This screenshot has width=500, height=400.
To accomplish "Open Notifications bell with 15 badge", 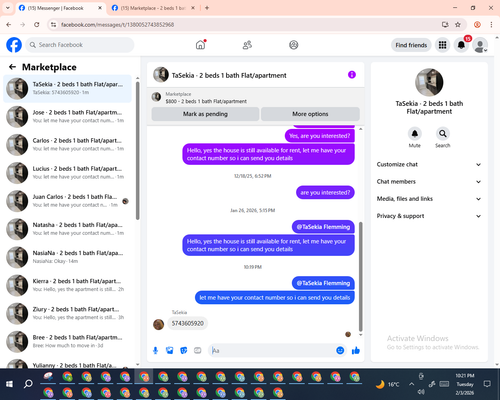I will tap(461, 45).
